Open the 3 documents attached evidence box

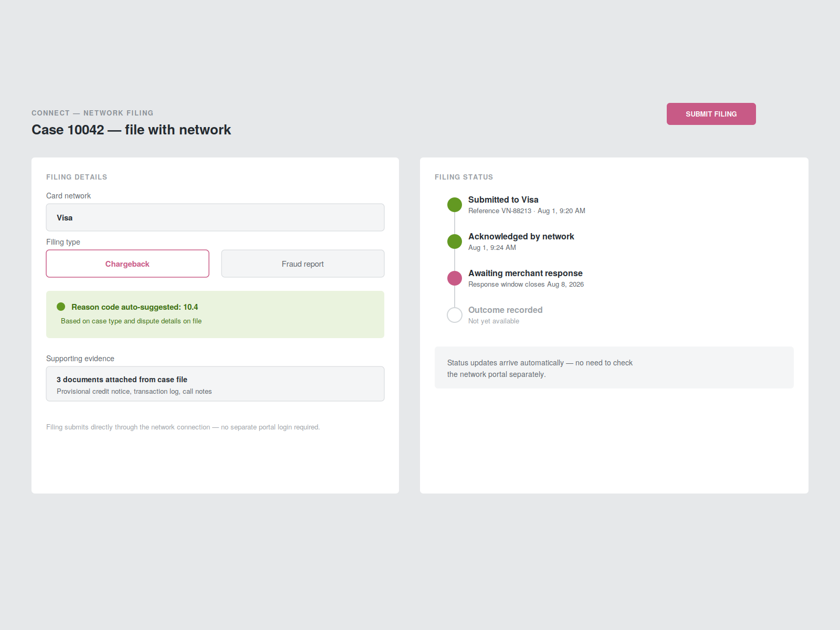(215, 384)
